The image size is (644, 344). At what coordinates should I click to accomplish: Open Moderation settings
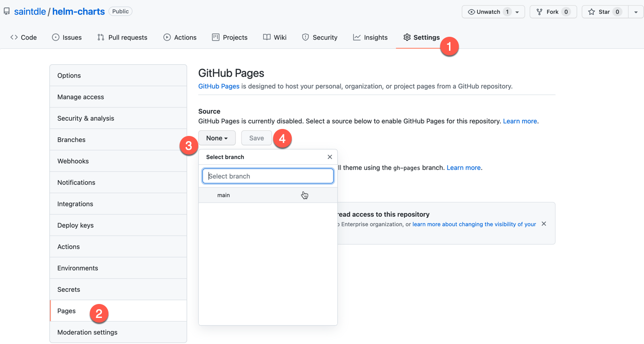[x=118, y=332]
